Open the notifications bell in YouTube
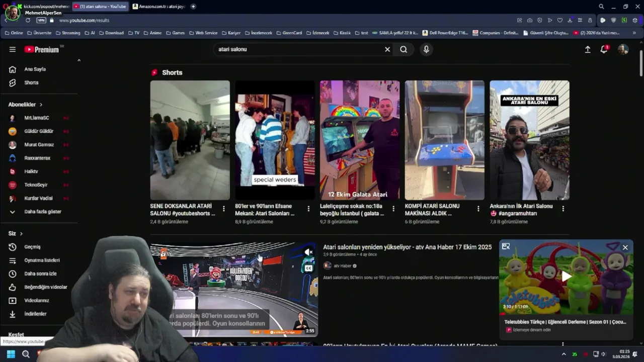Viewport: 644px width, 362px height. tap(604, 49)
